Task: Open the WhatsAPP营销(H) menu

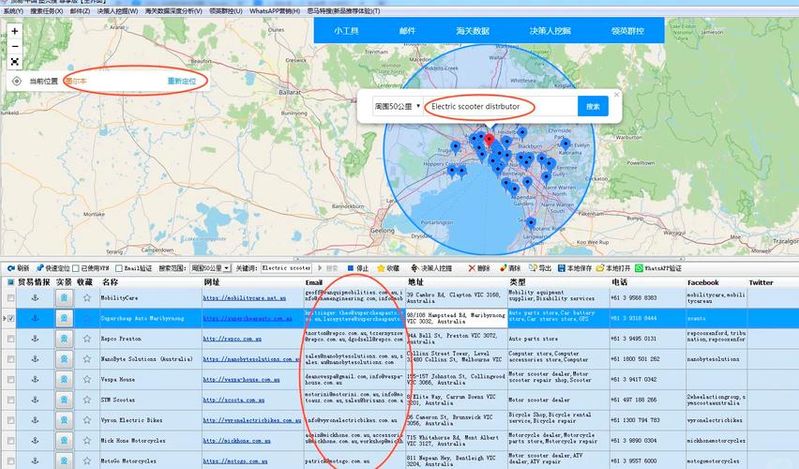Action: pyautogui.click(x=275, y=11)
